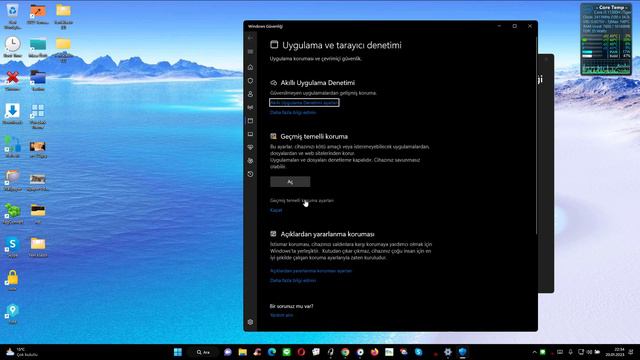Select the map pin desktop shortcut
Viewport: 640px width, 360px height.
[x=13, y=314]
